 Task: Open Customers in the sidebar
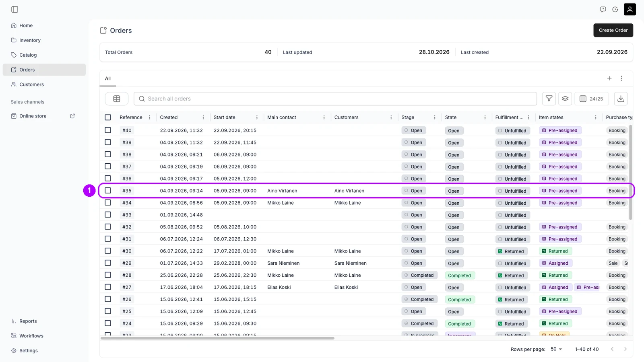tap(44, 84)
